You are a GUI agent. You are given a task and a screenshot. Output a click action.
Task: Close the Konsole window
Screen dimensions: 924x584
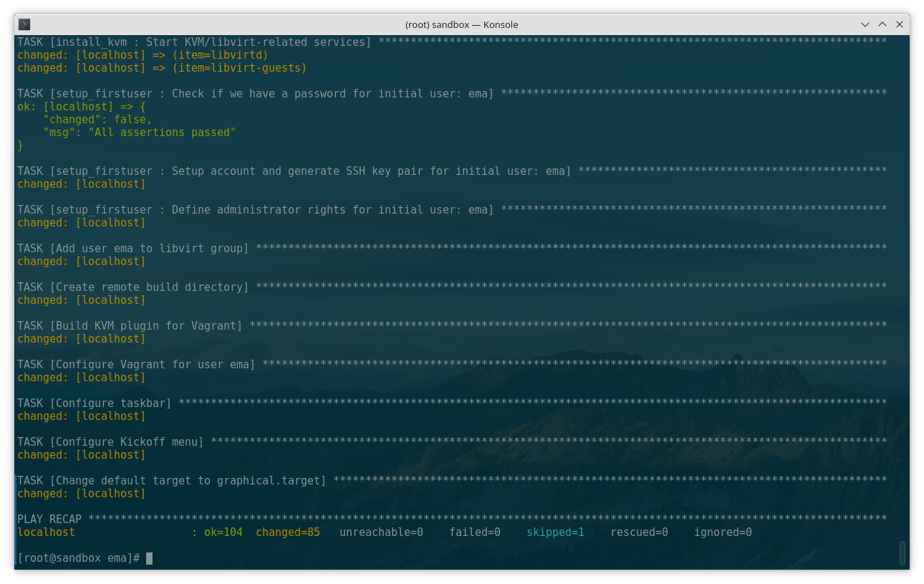pyautogui.click(x=898, y=24)
